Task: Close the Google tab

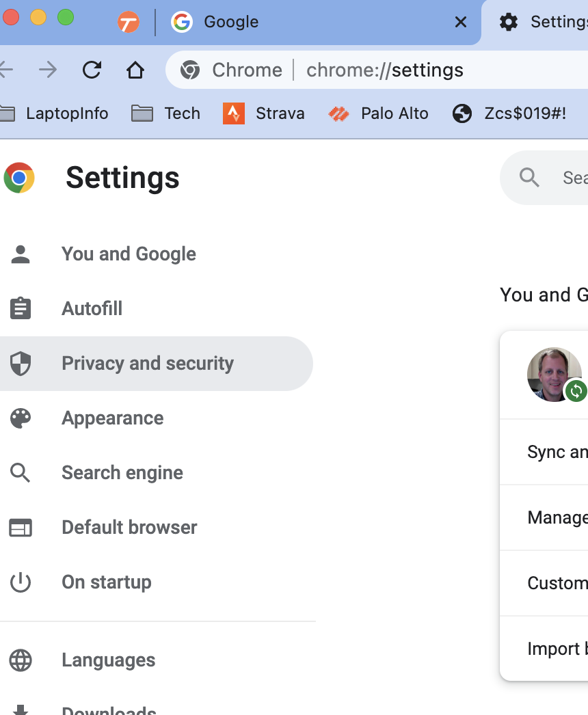Action: (x=461, y=22)
